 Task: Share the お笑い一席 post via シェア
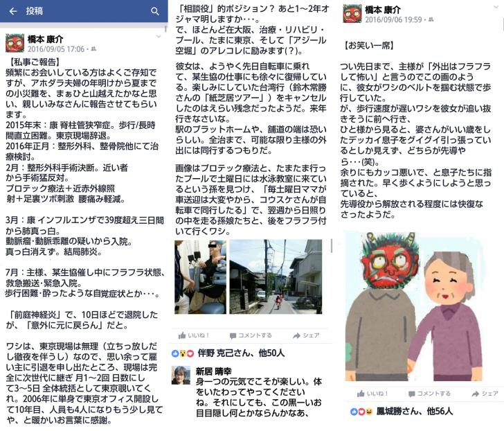pyautogui.click(x=485, y=394)
